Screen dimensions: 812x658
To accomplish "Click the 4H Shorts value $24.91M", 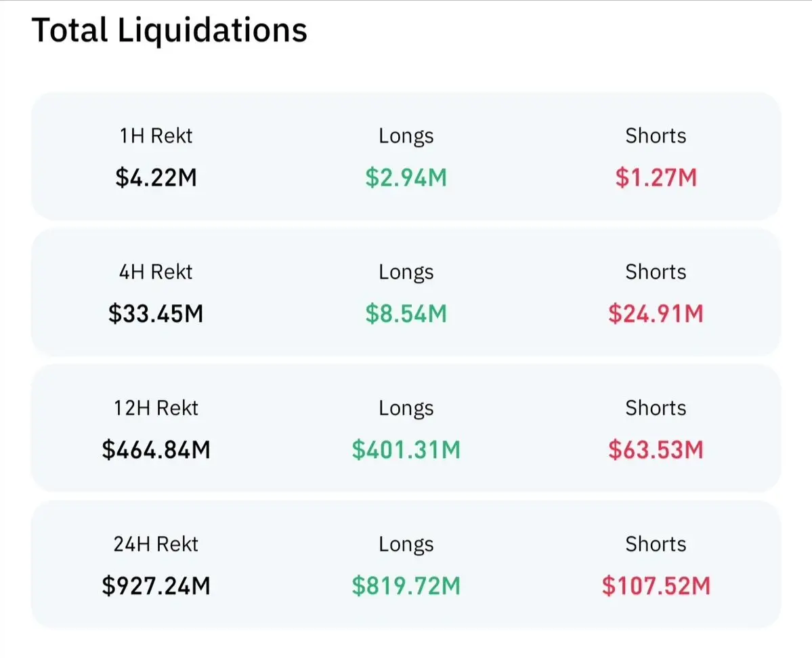I will pyautogui.click(x=656, y=314).
